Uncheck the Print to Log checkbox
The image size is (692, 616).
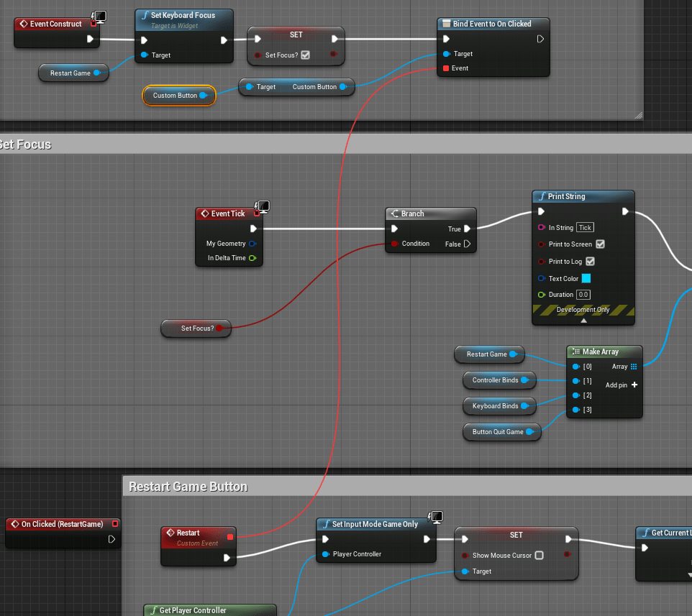590,262
